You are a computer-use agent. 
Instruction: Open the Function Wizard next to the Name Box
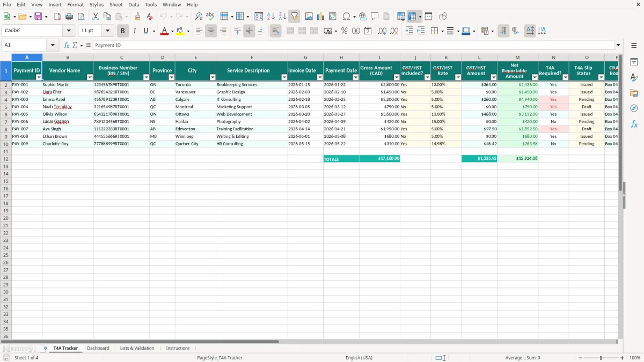67,45
